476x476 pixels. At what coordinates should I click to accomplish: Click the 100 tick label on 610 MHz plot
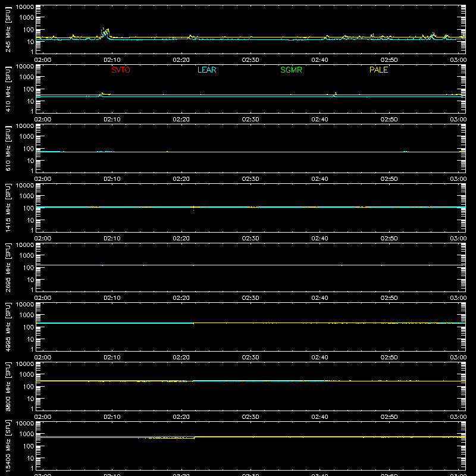click(x=29, y=149)
